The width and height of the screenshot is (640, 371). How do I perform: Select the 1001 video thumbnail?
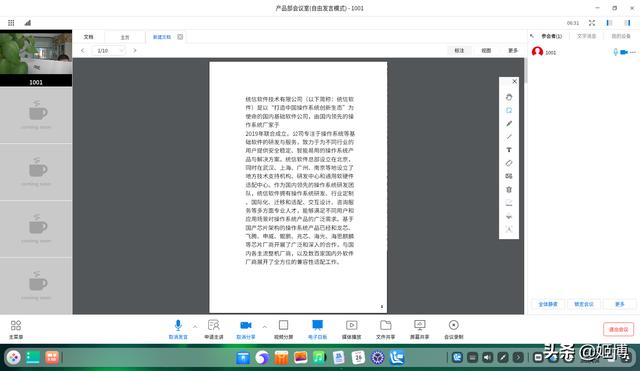tap(36, 58)
